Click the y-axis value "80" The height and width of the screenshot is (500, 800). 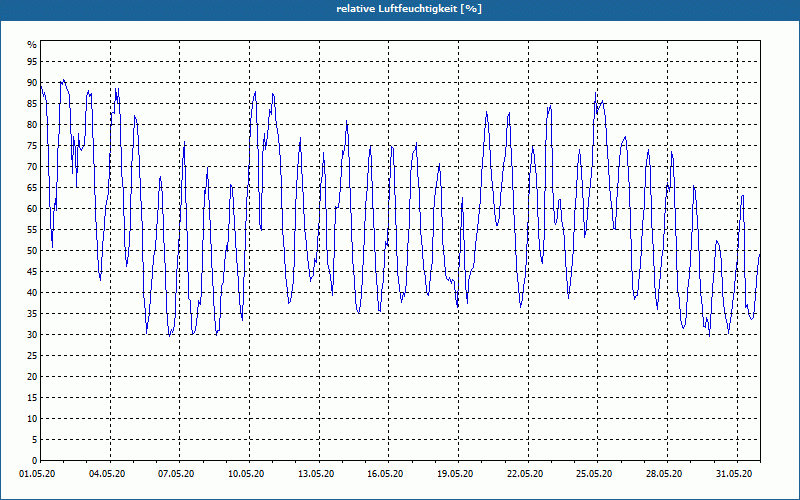pyautogui.click(x=32, y=124)
